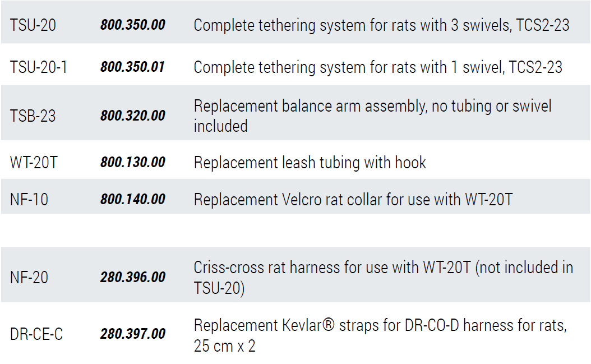Click catalog number 800.350.01
Viewport: 591px width, 364px height.
[133, 67]
